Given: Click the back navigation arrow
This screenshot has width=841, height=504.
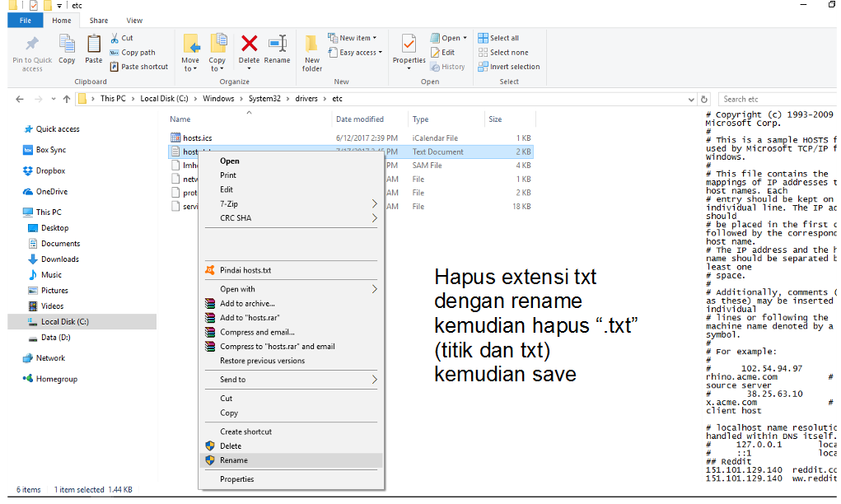Looking at the screenshot, I should pyautogui.click(x=19, y=98).
